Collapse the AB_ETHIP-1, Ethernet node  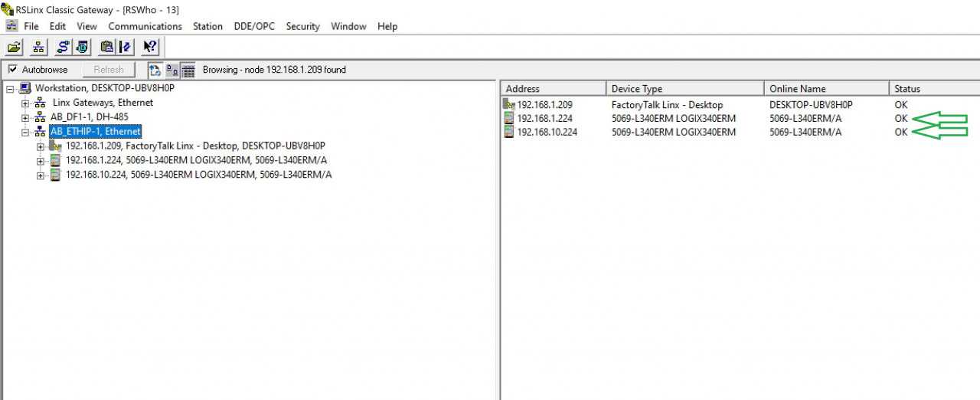tap(25, 132)
